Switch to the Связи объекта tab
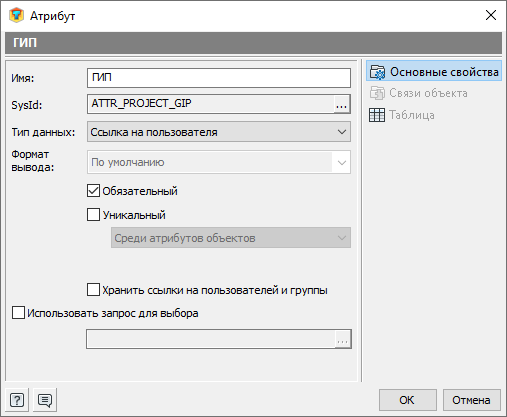This screenshot has height=417, width=507. [428, 93]
